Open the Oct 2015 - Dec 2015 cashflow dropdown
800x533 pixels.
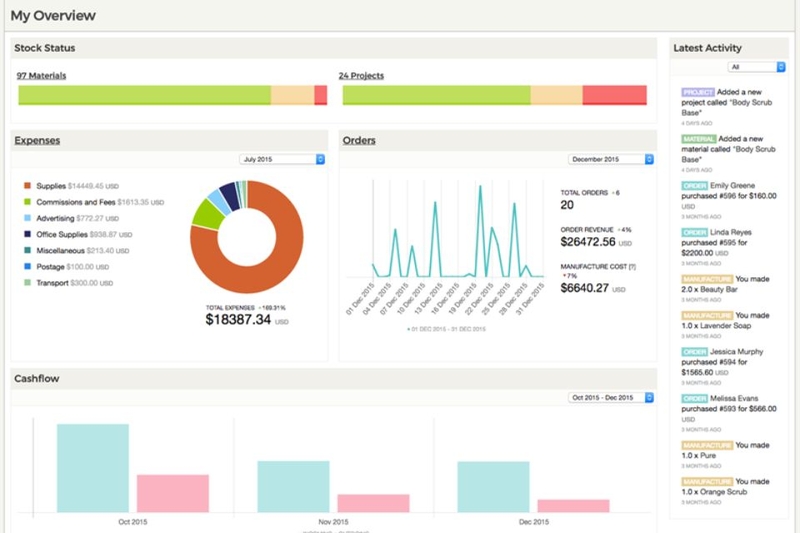[611, 397]
